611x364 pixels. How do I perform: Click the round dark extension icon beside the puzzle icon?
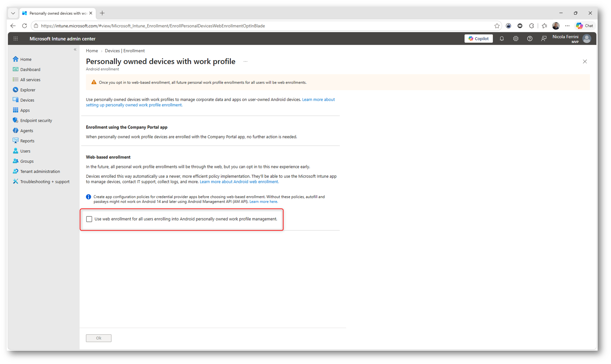click(520, 26)
